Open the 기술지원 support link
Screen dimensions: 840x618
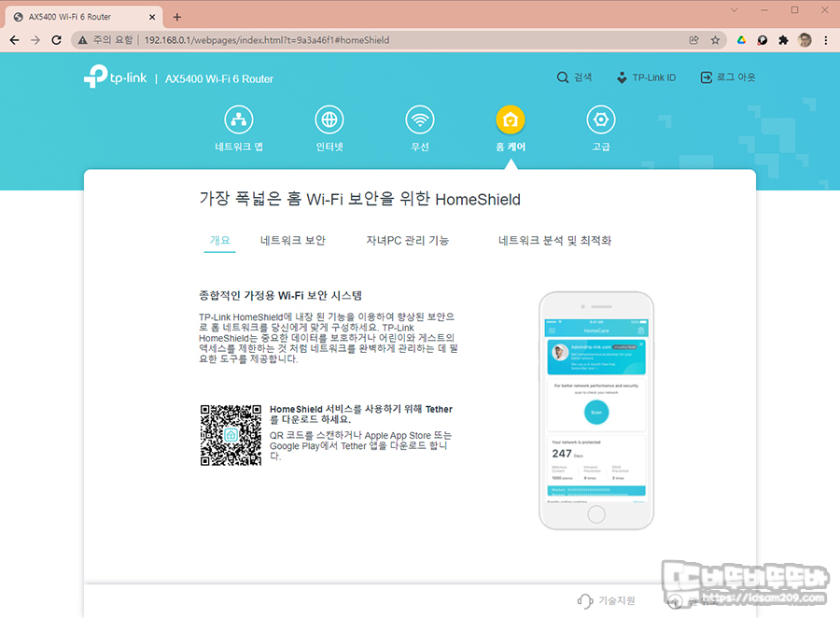607,601
